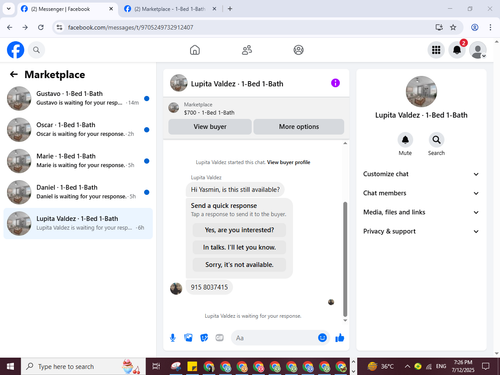View site information icon in address bar

[x=59, y=27]
